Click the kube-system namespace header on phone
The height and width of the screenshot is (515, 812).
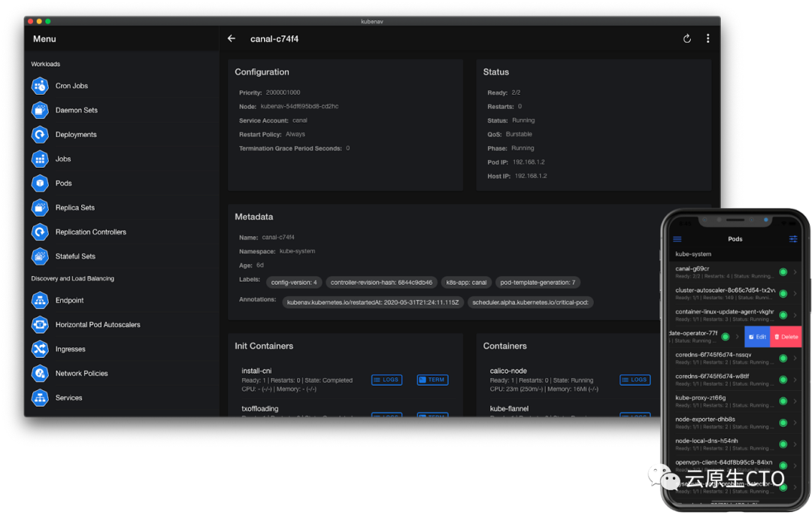[735, 254]
